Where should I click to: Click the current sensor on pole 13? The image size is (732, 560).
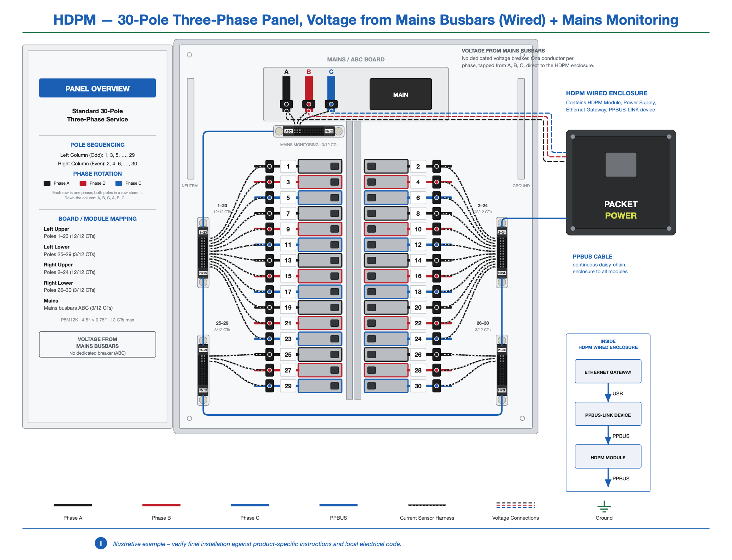[x=269, y=260]
